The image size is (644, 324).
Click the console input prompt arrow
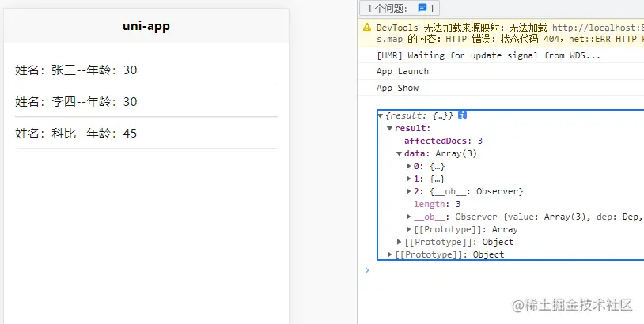pyautogui.click(x=367, y=269)
